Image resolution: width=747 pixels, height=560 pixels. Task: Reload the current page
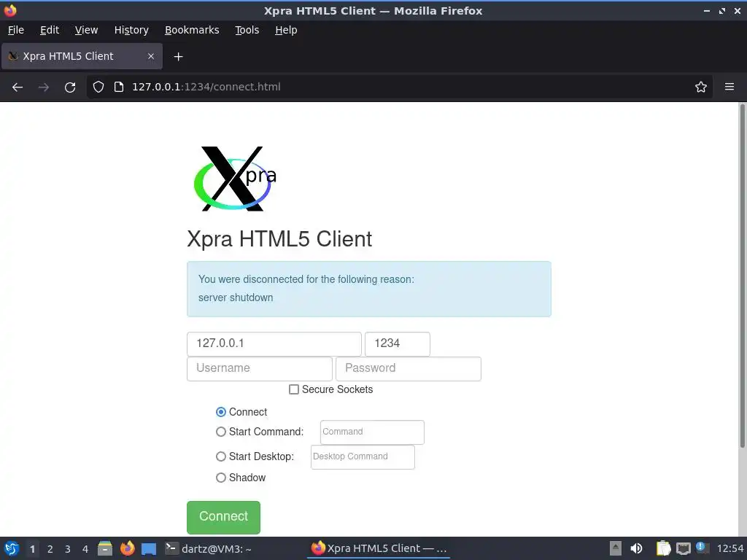(x=70, y=87)
